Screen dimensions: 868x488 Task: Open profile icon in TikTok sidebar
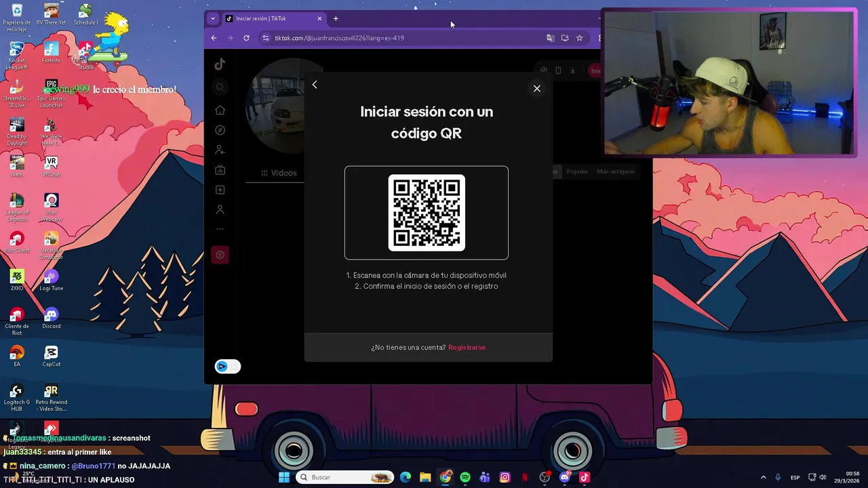(220, 210)
